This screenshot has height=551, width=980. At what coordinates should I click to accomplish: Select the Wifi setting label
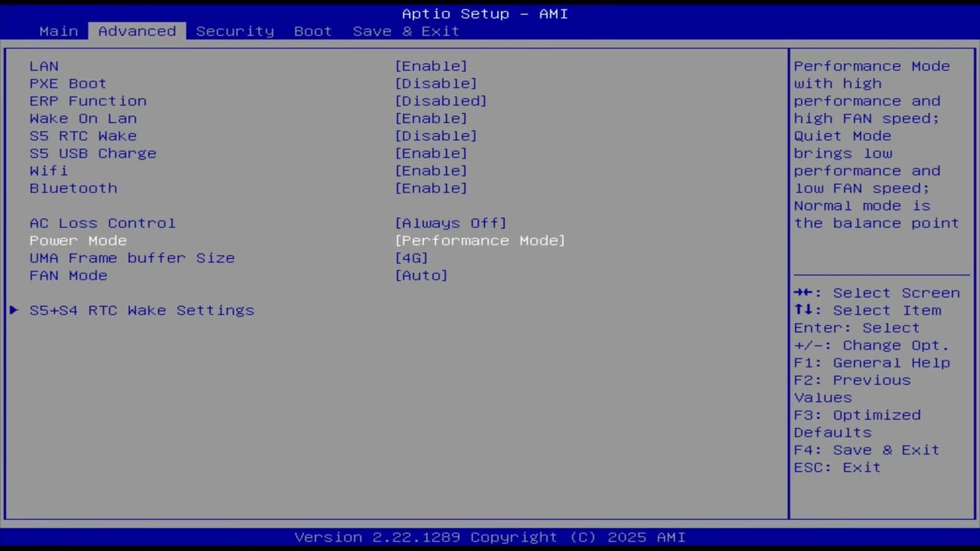point(49,171)
